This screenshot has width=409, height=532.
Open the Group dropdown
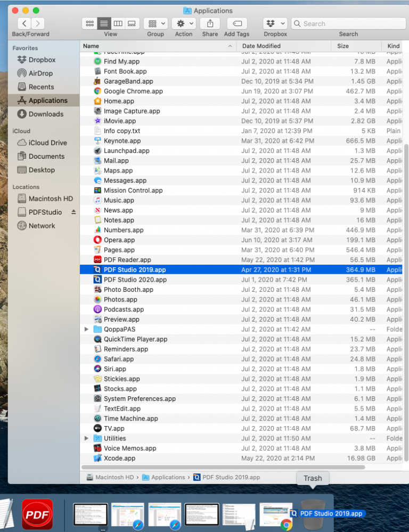156,23
